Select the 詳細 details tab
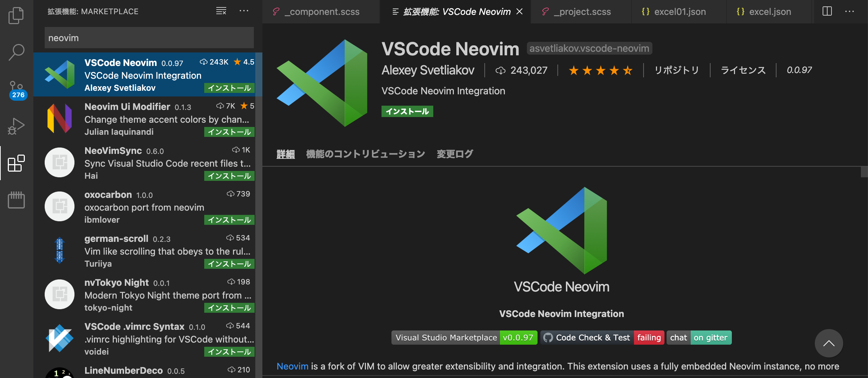The width and height of the screenshot is (868, 378). coord(285,154)
